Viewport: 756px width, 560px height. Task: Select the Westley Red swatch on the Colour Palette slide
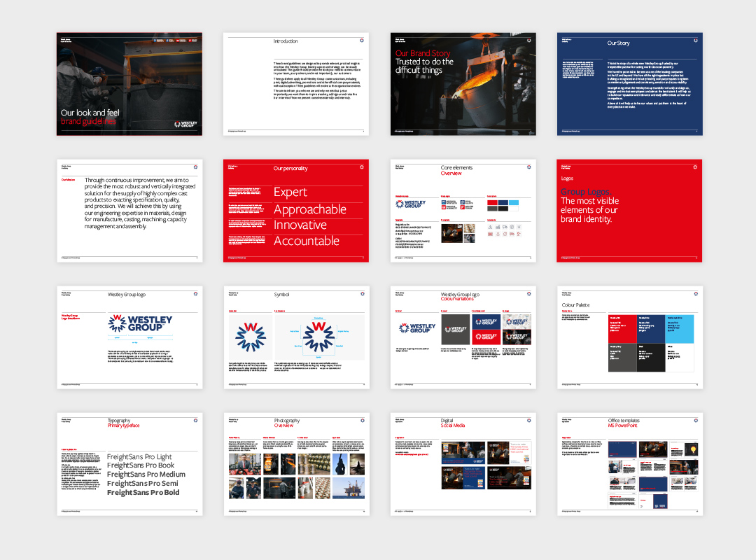pyautogui.click(x=622, y=328)
